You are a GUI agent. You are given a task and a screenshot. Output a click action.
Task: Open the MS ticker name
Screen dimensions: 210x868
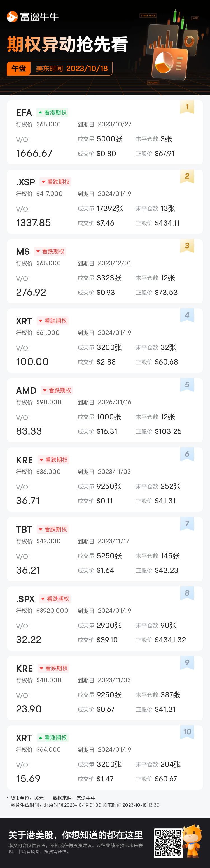pyautogui.click(x=23, y=252)
